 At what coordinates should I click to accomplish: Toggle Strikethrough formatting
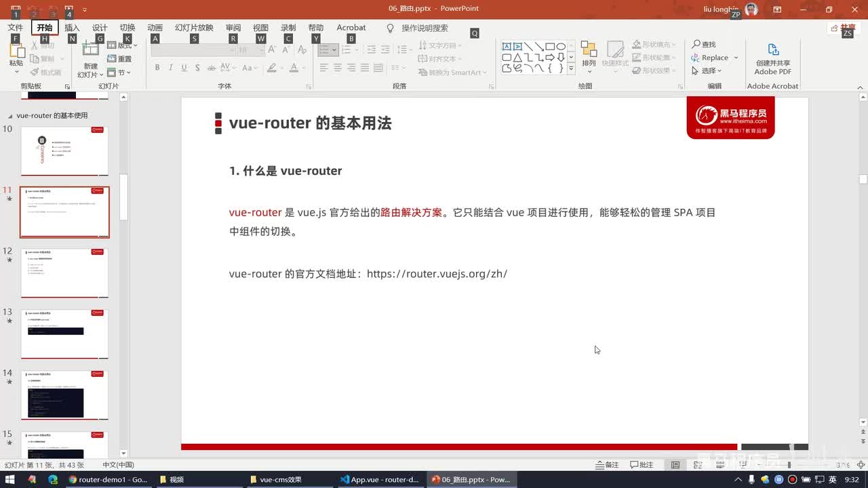pos(212,68)
